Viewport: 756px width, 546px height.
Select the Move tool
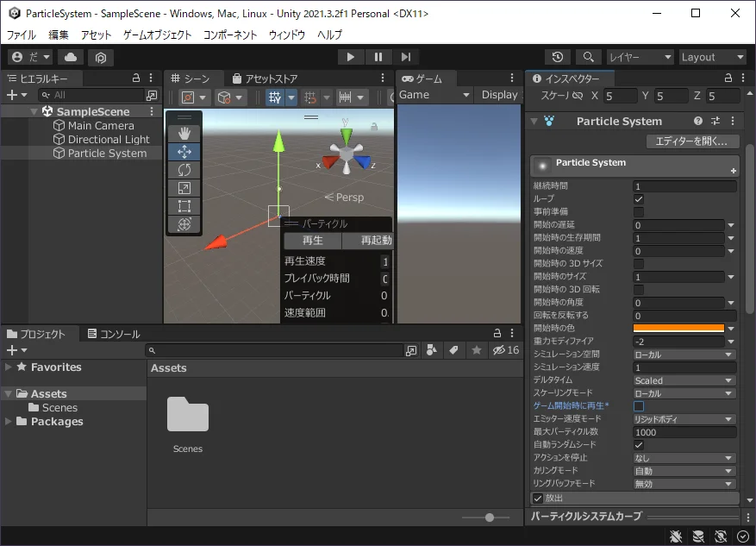coord(184,152)
